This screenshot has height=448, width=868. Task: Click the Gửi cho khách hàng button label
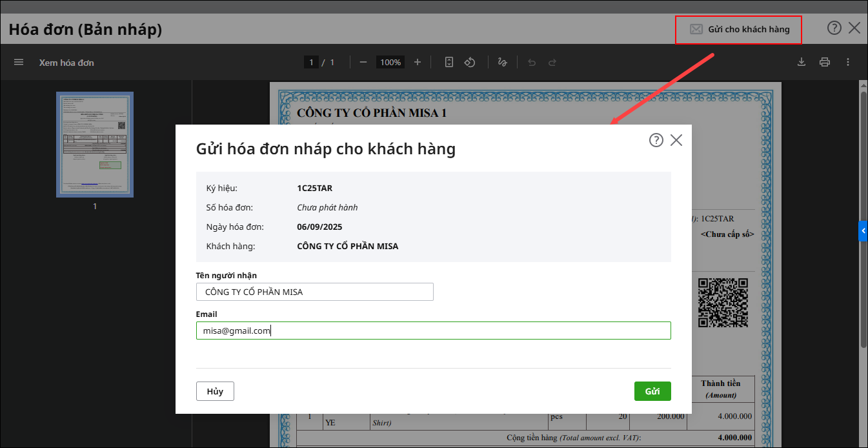pyautogui.click(x=749, y=29)
